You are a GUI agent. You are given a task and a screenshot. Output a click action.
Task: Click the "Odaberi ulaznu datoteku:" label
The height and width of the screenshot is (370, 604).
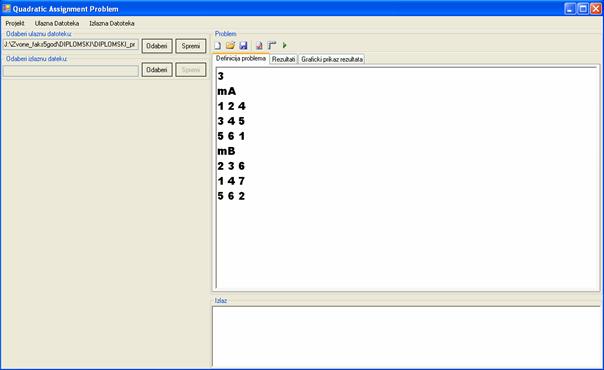coord(39,34)
